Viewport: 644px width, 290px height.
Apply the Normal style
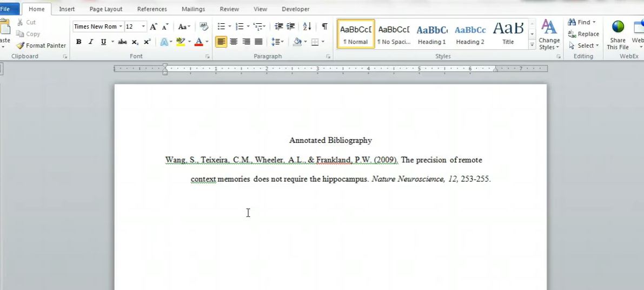tap(356, 34)
